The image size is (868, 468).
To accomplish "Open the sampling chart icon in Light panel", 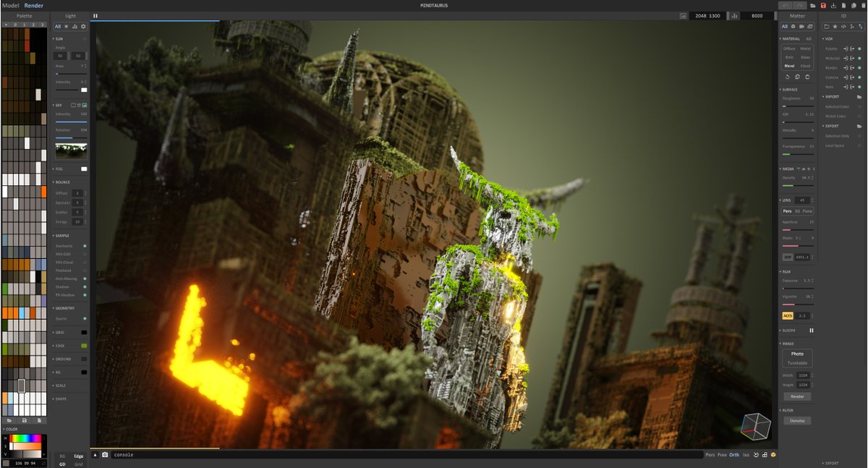I will coord(75,26).
